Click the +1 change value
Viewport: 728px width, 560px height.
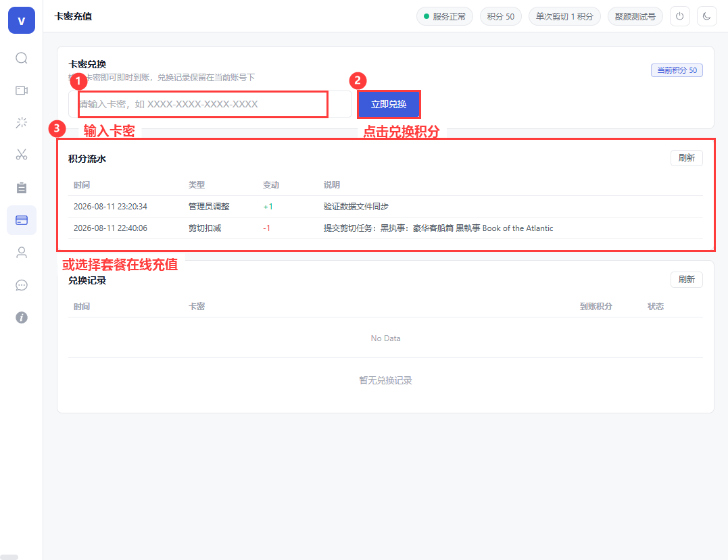click(268, 207)
